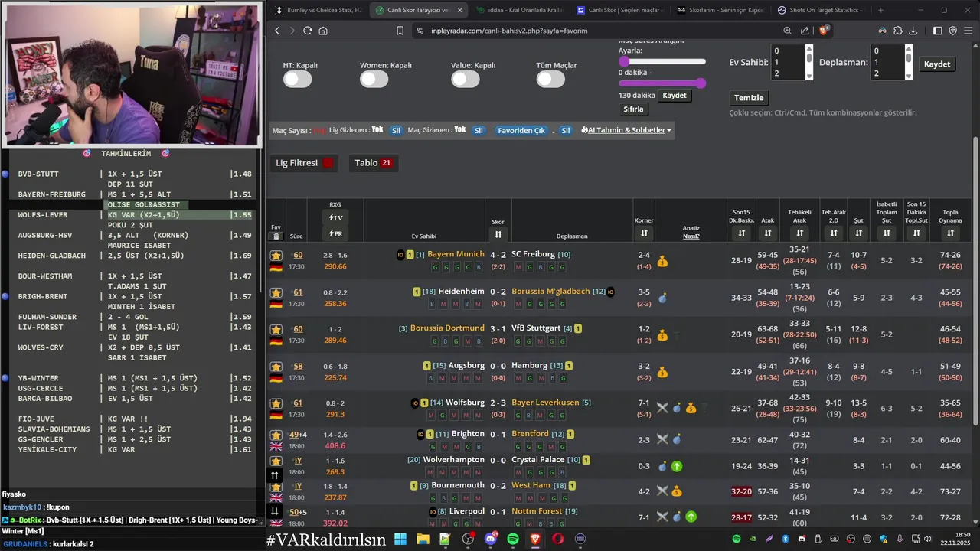Click the star favorite for Bayern Munich row
Screen dimensions: 980x551
(x=276, y=256)
